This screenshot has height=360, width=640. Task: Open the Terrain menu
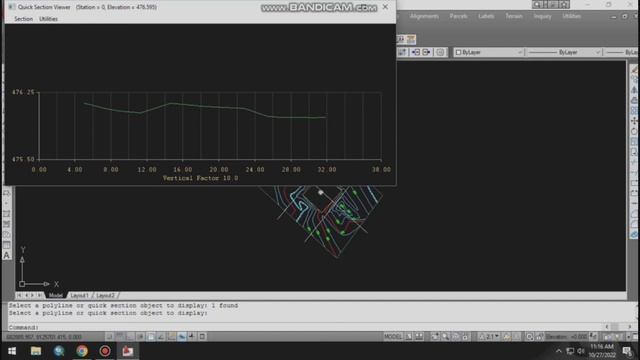(514, 16)
